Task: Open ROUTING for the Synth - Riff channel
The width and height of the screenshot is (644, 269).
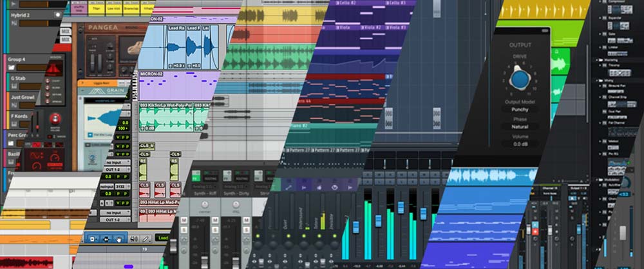Action: click(x=211, y=177)
